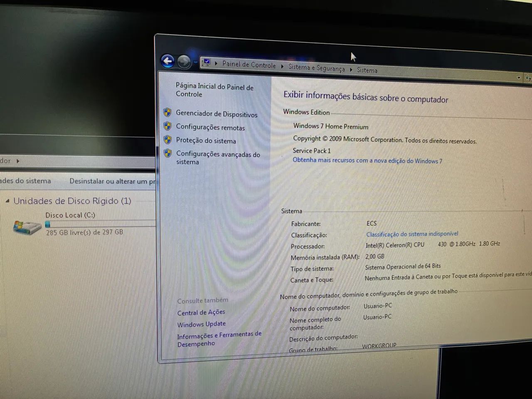Expand breadcrumb arrow in the Explorer address bar

click(x=18, y=161)
